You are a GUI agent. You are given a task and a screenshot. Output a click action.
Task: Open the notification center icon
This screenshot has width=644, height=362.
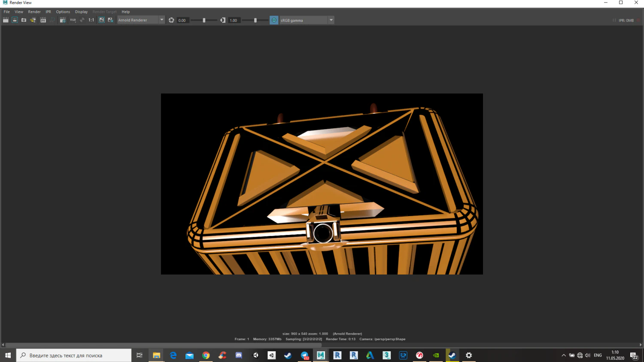[x=634, y=355]
